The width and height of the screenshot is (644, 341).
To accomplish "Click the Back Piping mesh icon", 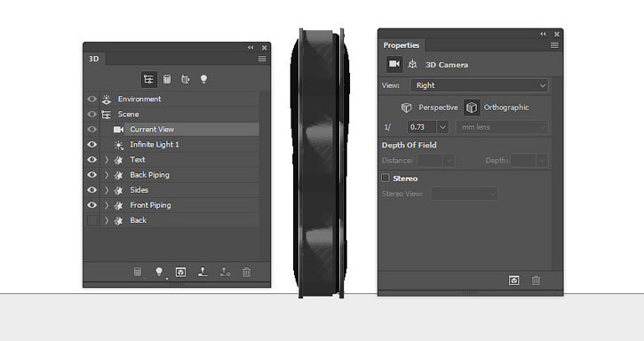I will click(118, 175).
